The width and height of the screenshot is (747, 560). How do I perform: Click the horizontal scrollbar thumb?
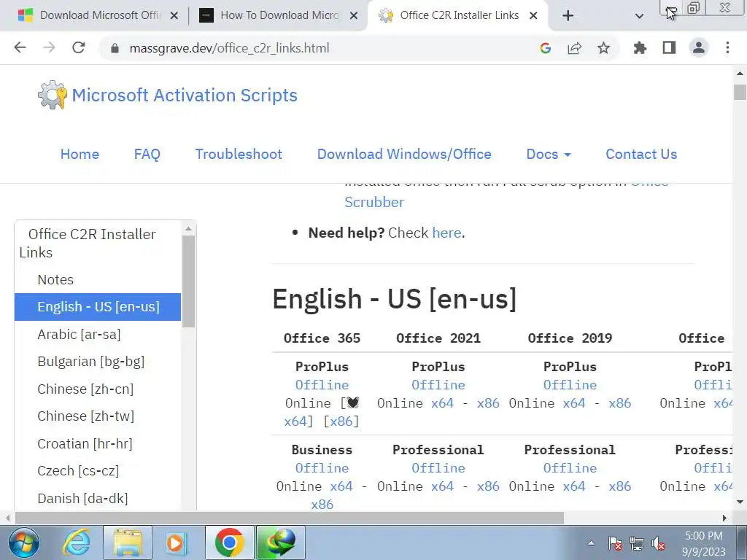point(290,518)
